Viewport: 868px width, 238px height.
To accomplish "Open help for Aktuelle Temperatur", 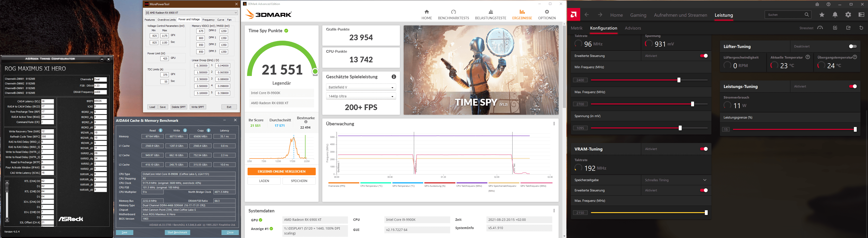I will pyautogui.click(x=808, y=57).
